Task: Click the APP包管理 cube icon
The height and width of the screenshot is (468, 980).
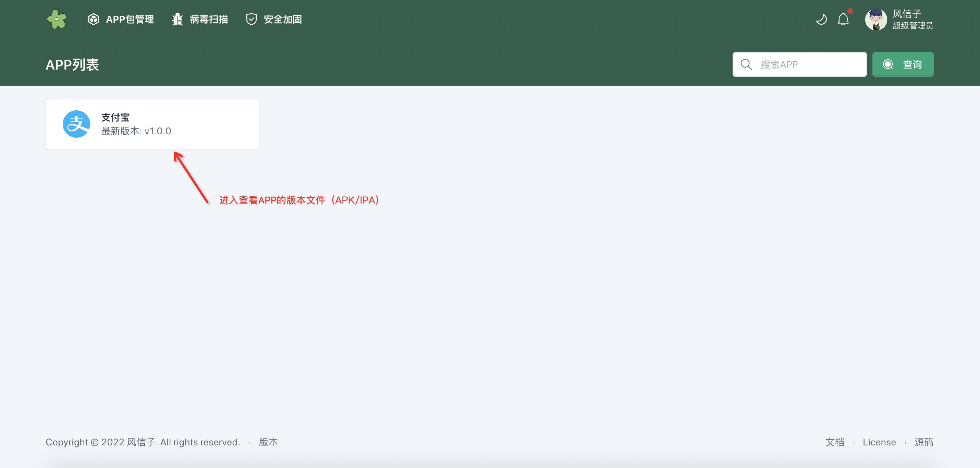Action: click(x=93, y=19)
